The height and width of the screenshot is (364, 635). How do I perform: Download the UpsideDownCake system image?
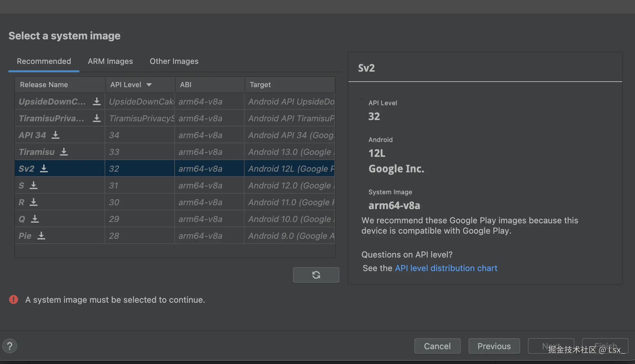pos(96,102)
